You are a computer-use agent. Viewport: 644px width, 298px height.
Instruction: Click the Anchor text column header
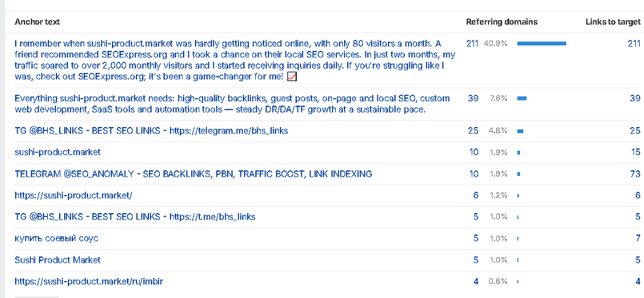[37, 22]
